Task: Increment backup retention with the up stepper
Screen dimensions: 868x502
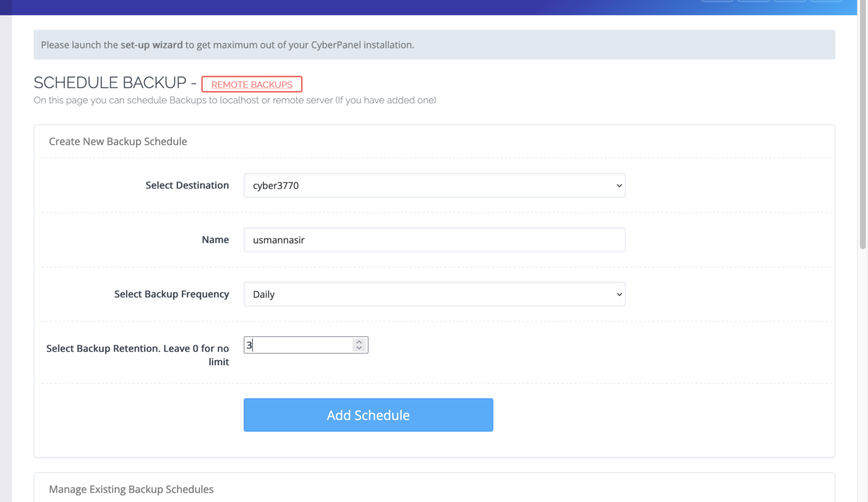Action: point(359,341)
